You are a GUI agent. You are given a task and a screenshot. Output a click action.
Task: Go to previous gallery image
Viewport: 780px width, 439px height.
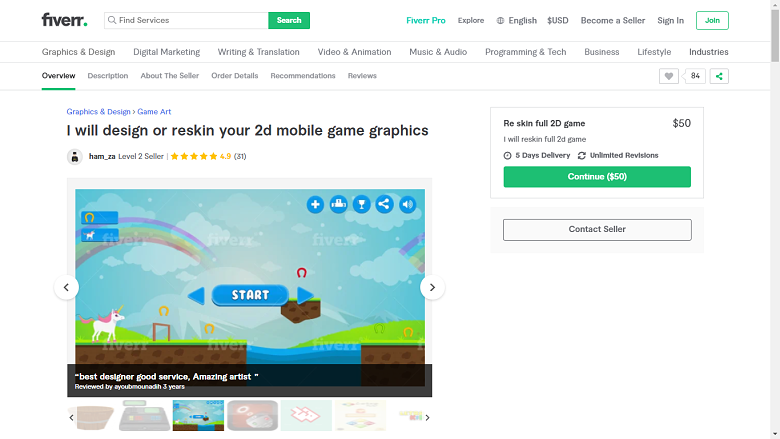66,287
